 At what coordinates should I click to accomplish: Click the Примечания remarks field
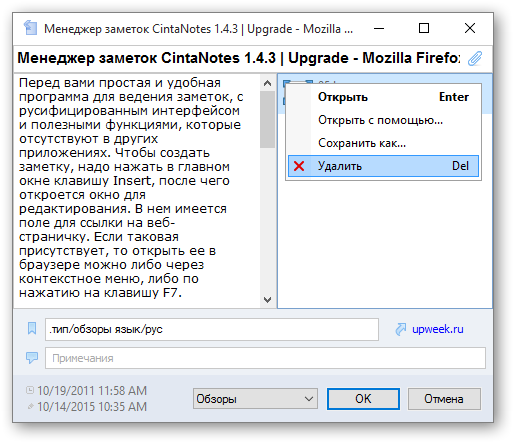[265, 358]
